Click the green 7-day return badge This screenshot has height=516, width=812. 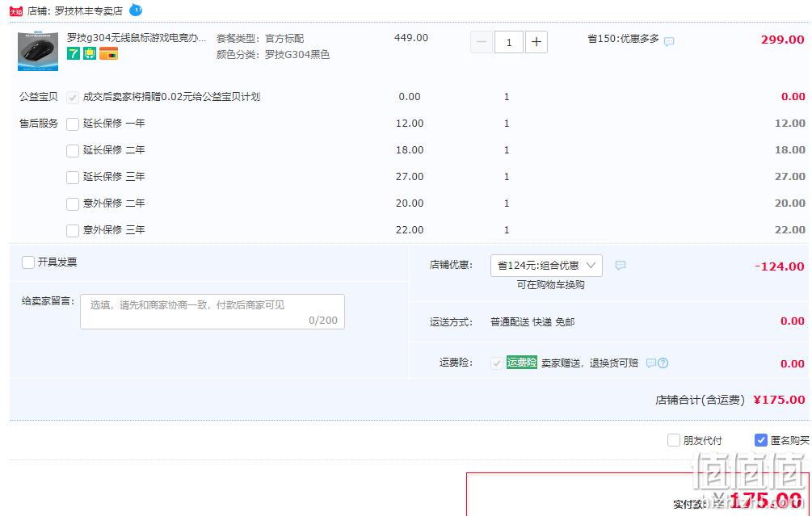74,53
